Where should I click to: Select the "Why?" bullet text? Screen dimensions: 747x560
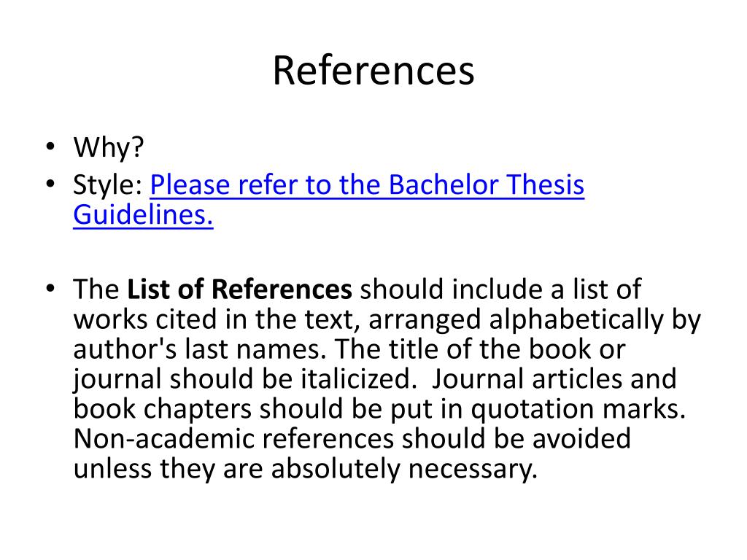pyautogui.click(x=108, y=147)
